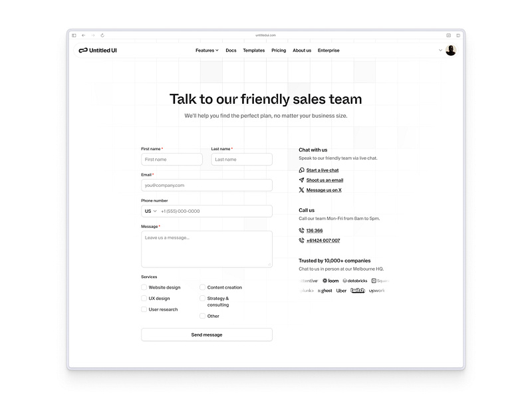The width and height of the screenshot is (532, 399).
Task: Click the main heading about sales team
Action: click(x=265, y=99)
